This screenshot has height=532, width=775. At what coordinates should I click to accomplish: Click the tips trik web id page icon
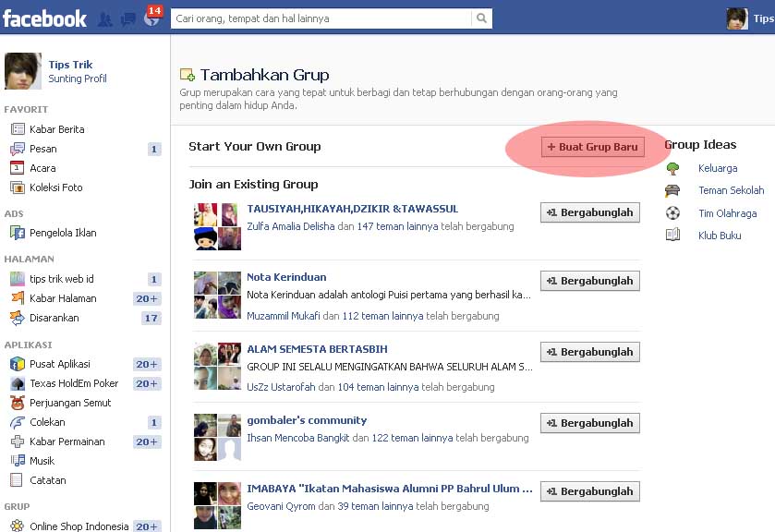pos(18,279)
